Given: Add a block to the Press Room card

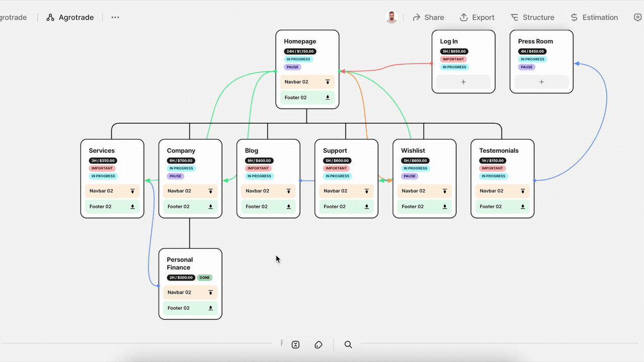Looking at the screenshot, I should pyautogui.click(x=541, y=82).
